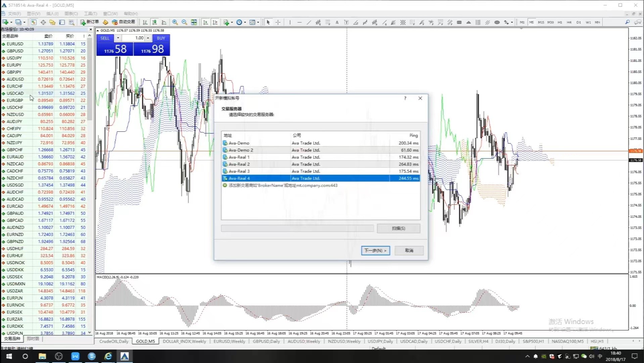Switch to the EURUSD,Weekly chart tab
The height and width of the screenshot is (363, 644).
pyautogui.click(x=229, y=341)
